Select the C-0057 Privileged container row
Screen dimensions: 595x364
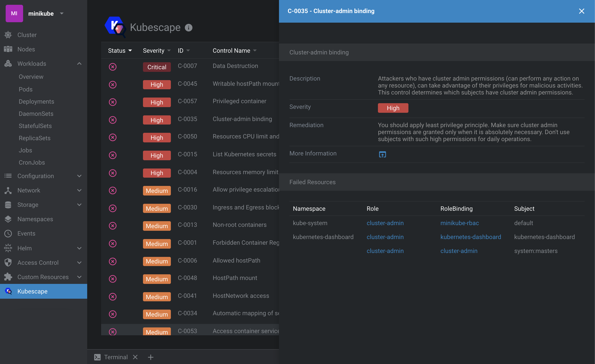coord(239,101)
